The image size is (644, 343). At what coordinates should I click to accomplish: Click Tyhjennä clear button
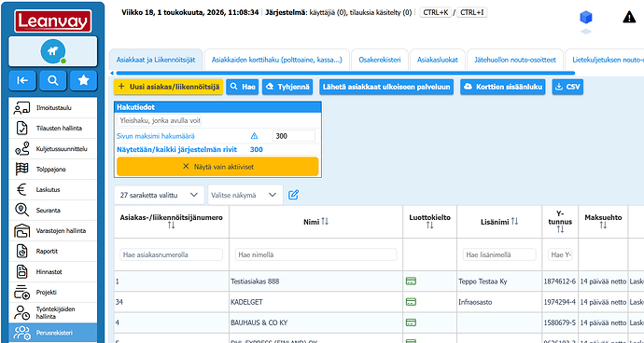(x=287, y=87)
